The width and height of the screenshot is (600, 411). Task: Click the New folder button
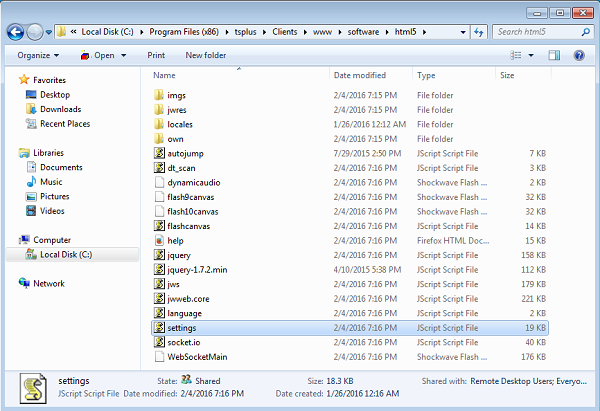tap(205, 55)
